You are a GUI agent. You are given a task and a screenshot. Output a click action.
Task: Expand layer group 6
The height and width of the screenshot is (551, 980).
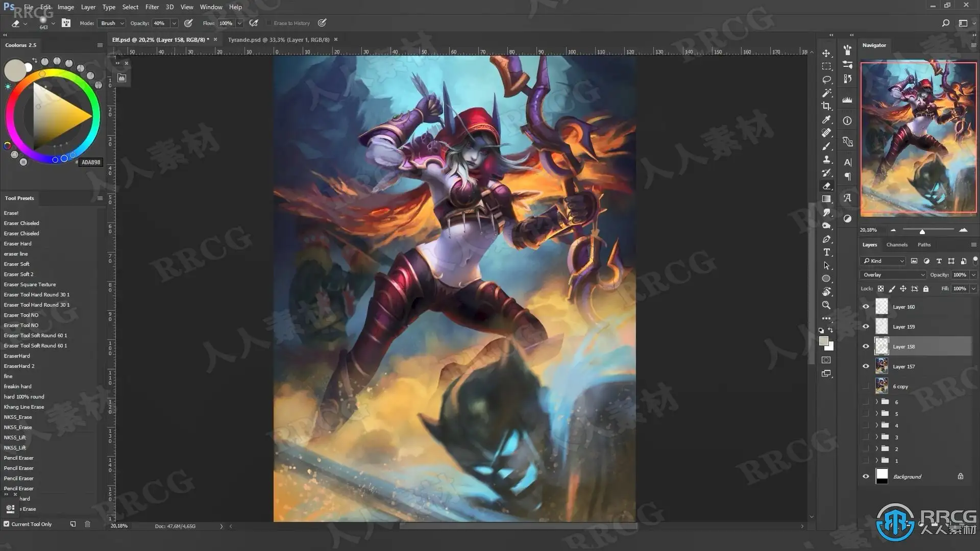pyautogui.click(x=877, y=402)
